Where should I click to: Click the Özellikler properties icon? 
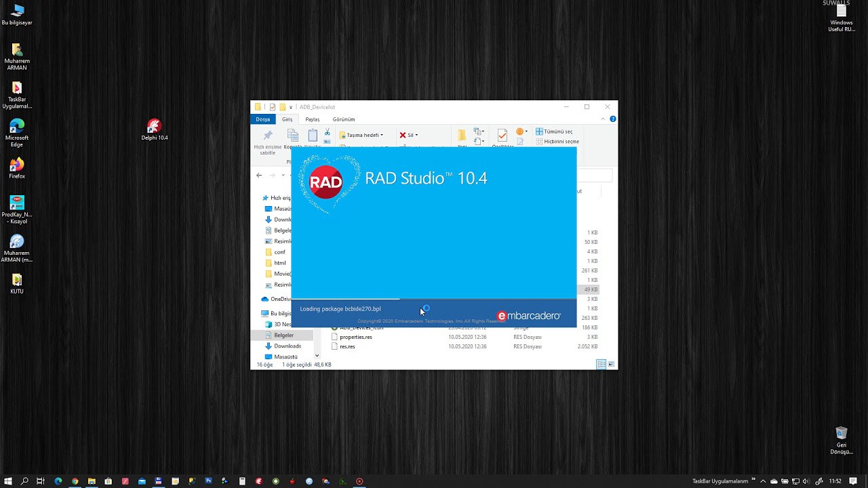coord(502,136)
